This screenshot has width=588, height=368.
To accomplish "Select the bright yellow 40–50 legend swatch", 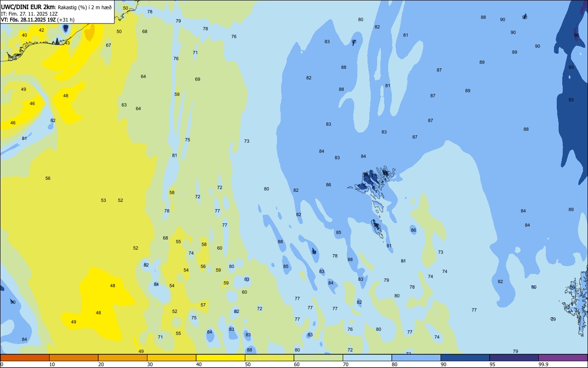I will (x=220, y=357).
